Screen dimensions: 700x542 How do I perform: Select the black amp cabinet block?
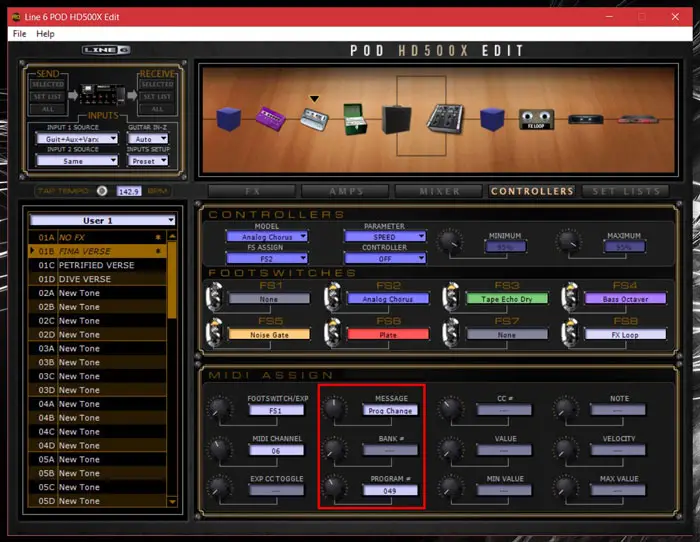click(396, 119)
